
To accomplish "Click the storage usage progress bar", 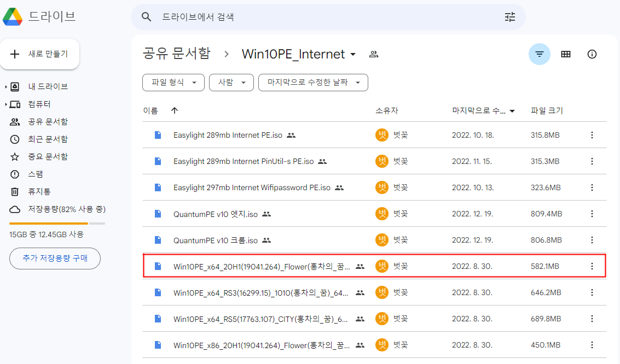I will click(x=57, y=224).
